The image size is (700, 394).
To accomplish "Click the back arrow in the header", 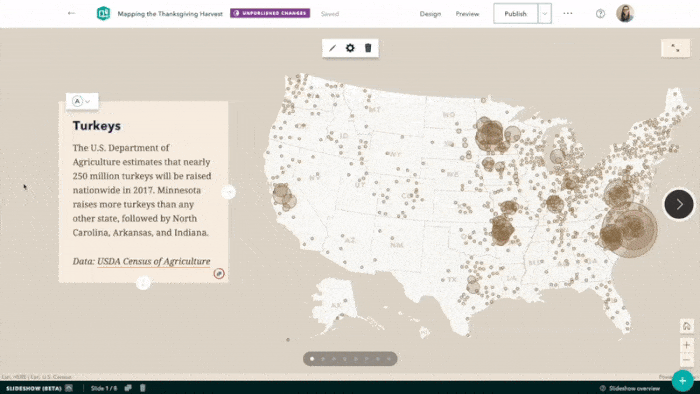I will click(x=71, y=13).
